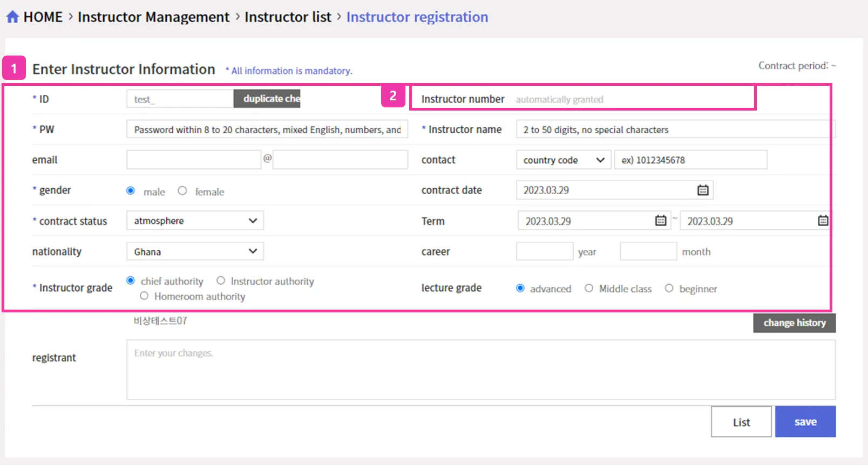Open the Term end date calendar icon
The image size is (868, 465).
coord(823,221)
